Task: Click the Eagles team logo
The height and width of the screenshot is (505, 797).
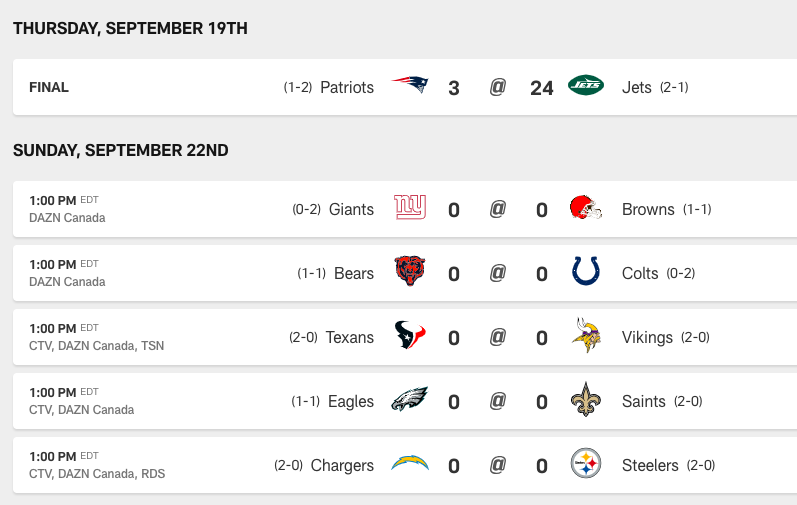Action: click(x=410, y=399)
